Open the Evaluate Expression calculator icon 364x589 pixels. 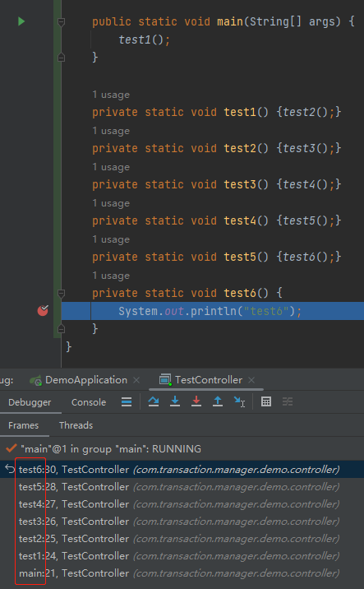pyautogui.click(x=266, y=401)
